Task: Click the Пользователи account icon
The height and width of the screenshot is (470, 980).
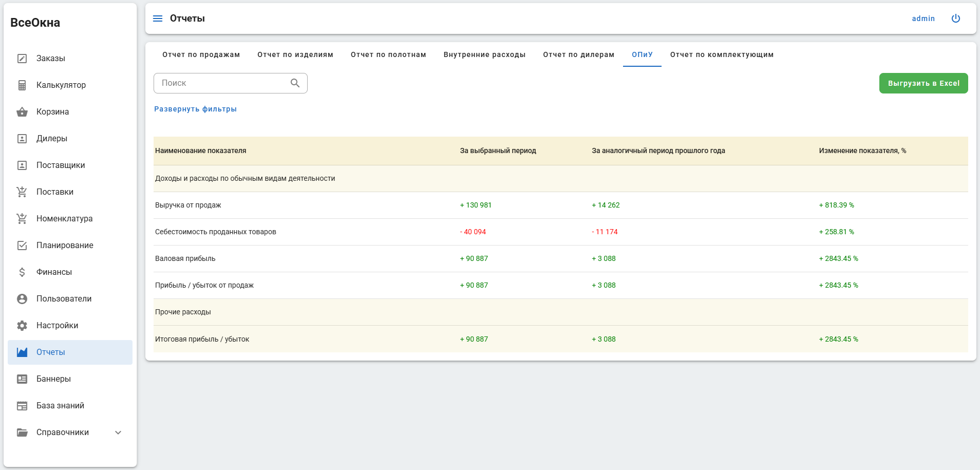Action: click(22, 299)
